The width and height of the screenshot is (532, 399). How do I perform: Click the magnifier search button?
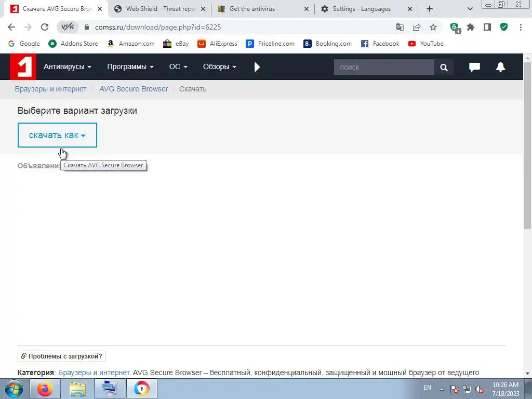(x=444, y=67)
